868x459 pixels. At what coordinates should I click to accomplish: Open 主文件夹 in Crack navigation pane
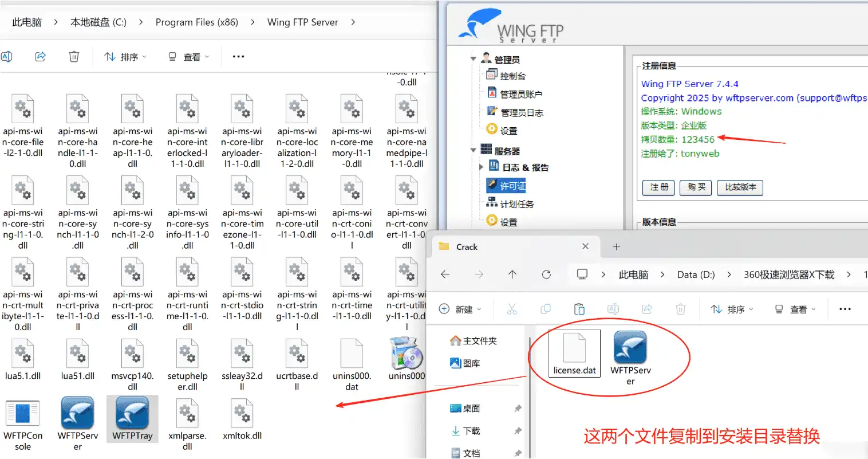coord(474,341)
